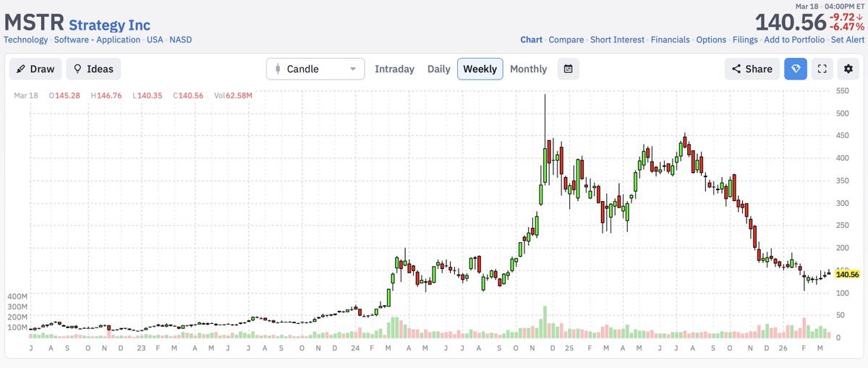This screenshot has width=868, height=368.
Task: View Short Interest page
Action: pos(617,40)
